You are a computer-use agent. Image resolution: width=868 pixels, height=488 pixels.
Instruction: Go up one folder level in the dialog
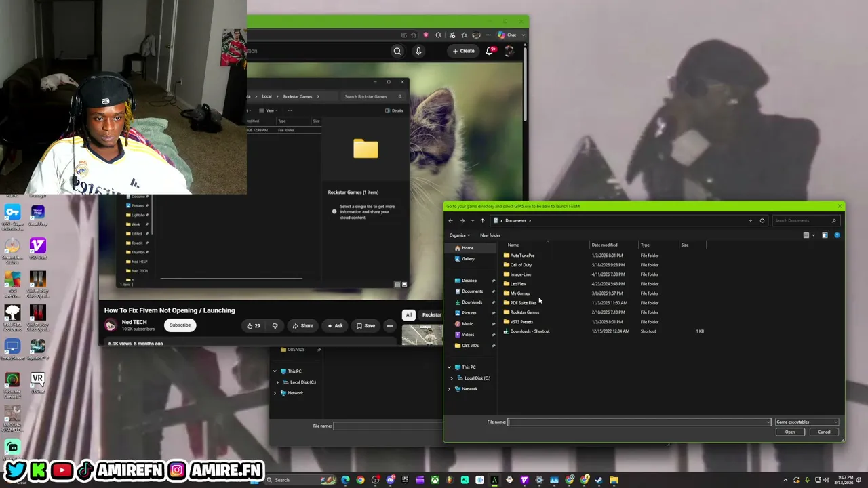click(x=482, y=220)
